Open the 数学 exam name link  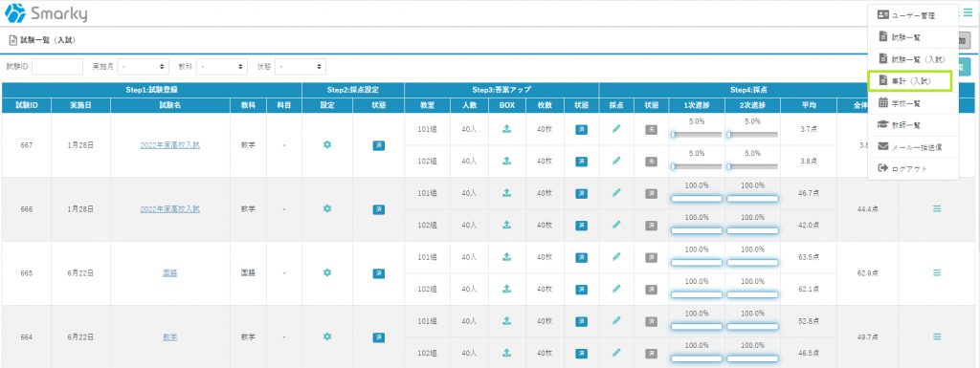click(x=170, y=336)
